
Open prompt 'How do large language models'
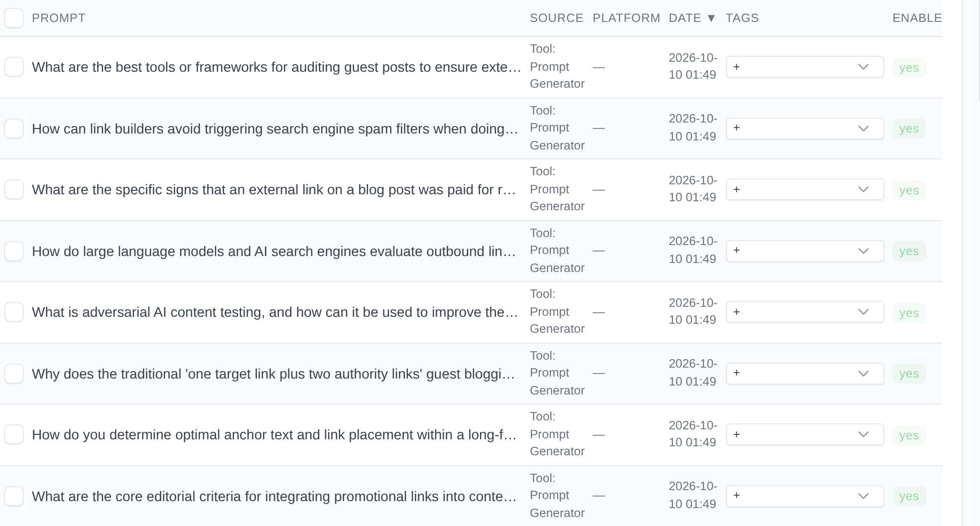point(273,252)
